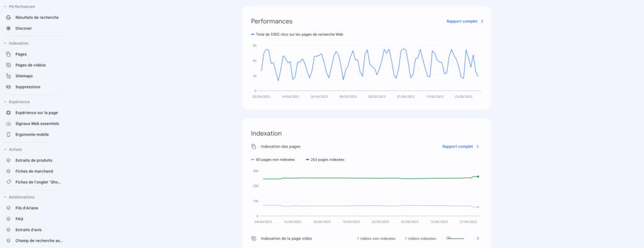Collapse the Achats sidebar section
644x248 pixels.
pyautogui.click(x=5, y=149)
